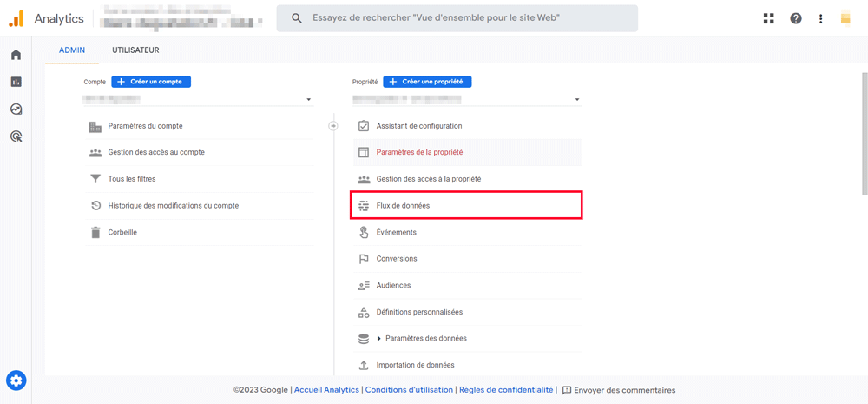Click the Corbeille trash icon

point(95,232)
